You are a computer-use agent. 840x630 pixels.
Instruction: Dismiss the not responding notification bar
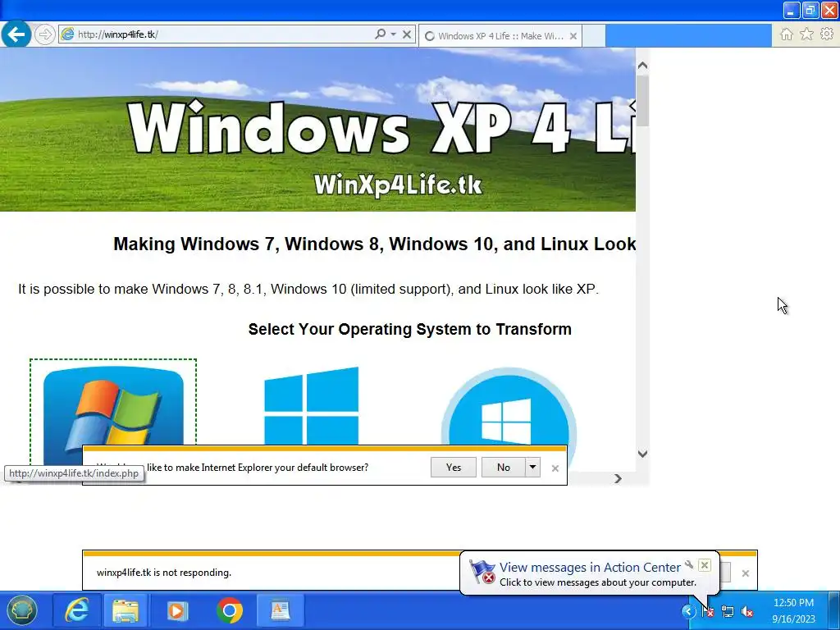(745, 573)
